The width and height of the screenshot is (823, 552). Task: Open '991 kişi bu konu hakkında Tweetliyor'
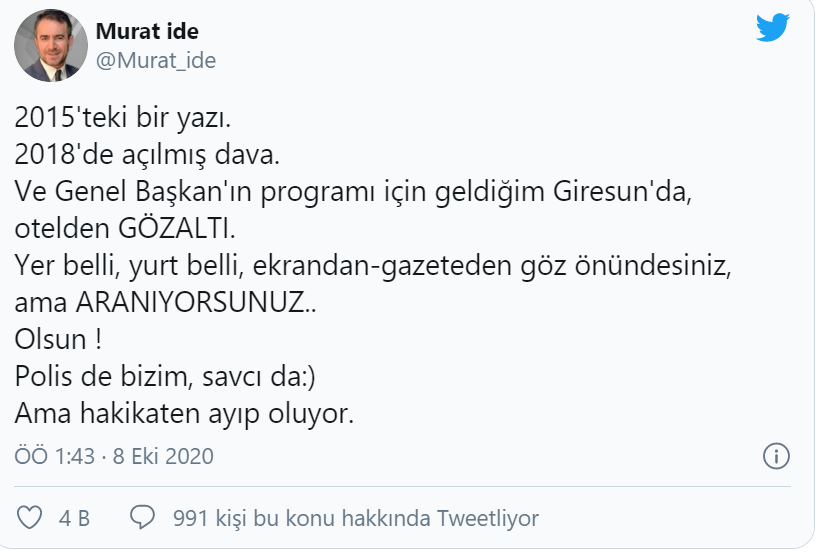(356, 518)
